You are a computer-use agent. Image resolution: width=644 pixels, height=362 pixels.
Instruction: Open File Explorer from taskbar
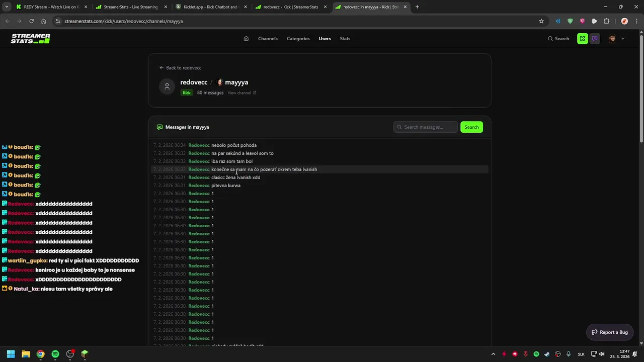click(x=26, y=354)
